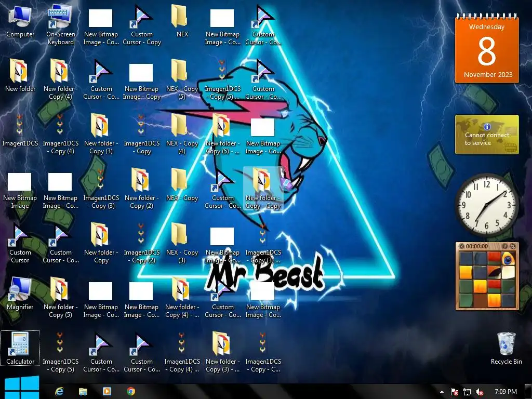
Task: Open the Computer desktop icon
Action: pyautogui.click(x=20, y=21)
